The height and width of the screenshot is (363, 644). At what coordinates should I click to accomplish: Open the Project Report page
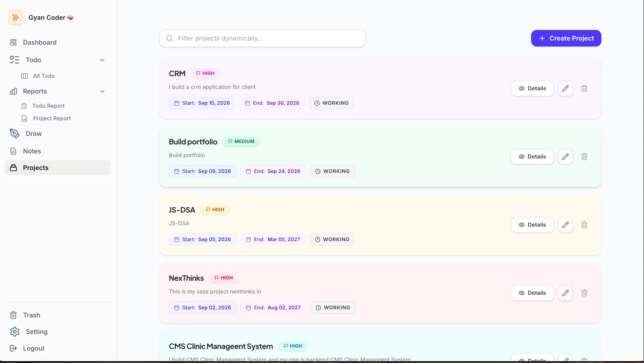tap(52, 118)
